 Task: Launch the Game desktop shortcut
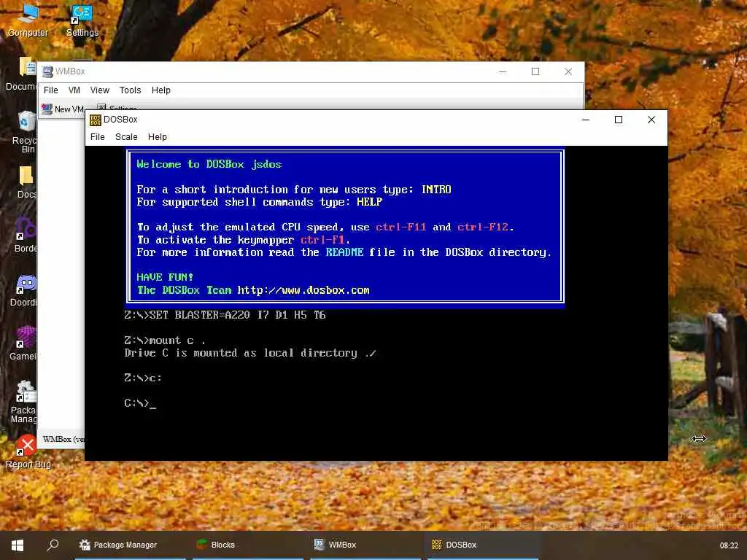(x=24, y=344)
